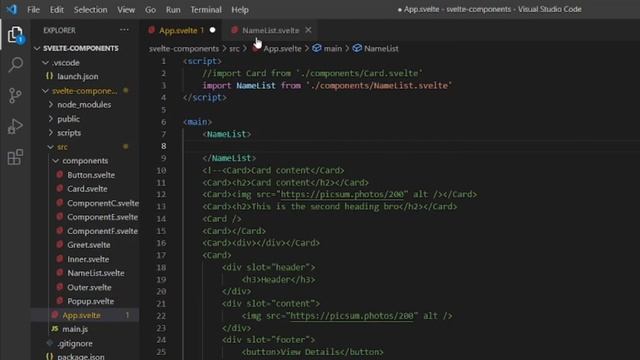Click svelte-components breadcrumb segment
The height and width of the screenshot is (360, 640).
click(184, 49)
